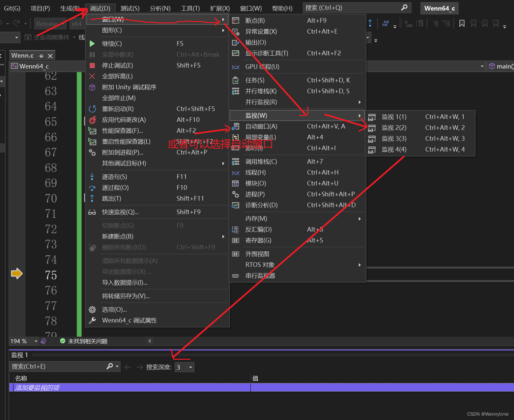514x420 pixels.
Task: Choose Terminate All (全部终止) menu item
Action: (157, 98)
